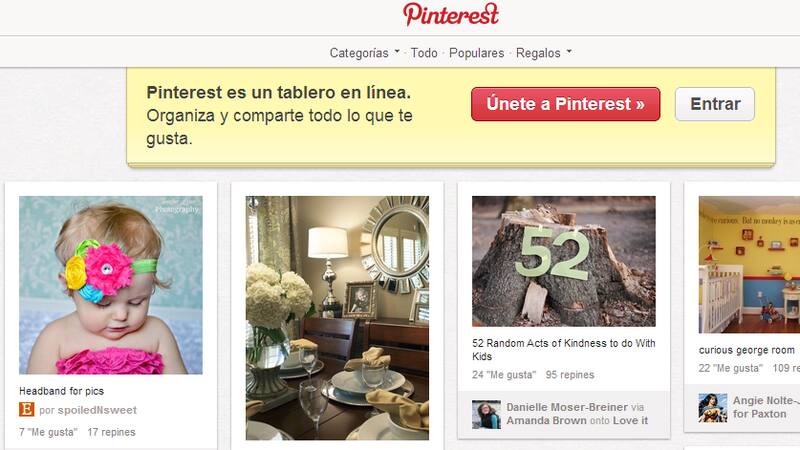Open the dining room table pin image
This screenshot has height=450, width=800.
click(x=337, y=318)
